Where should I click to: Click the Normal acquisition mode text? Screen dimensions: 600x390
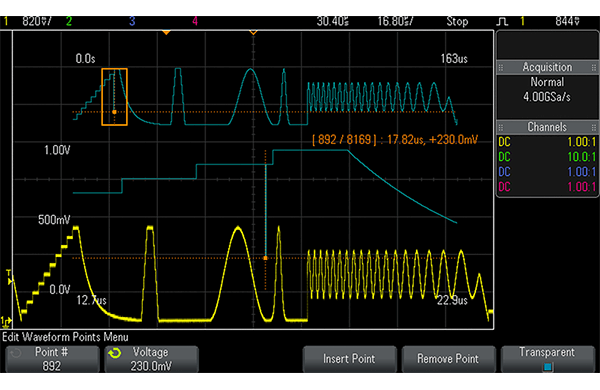[547, 82]
